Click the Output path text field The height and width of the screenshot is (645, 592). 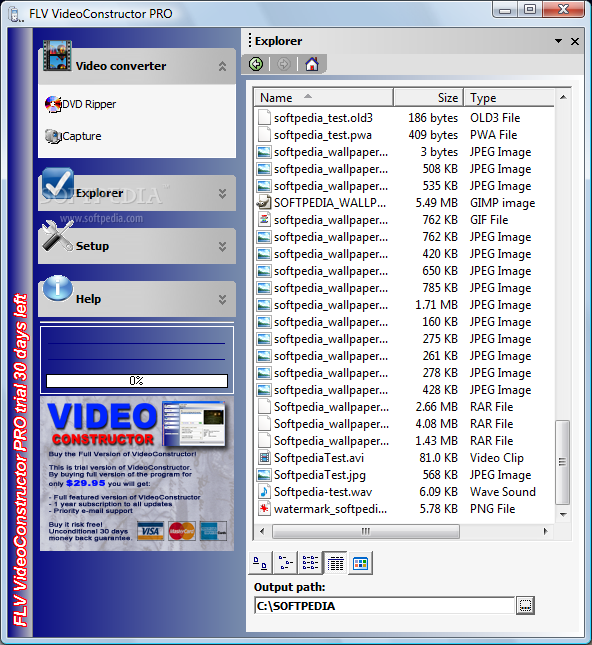click(x=384, y=606)
